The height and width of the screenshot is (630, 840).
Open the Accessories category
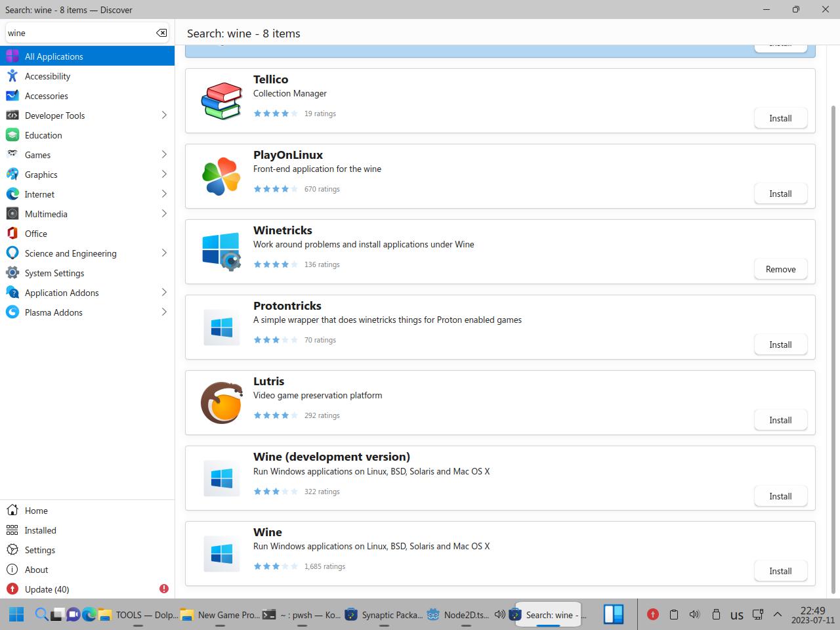pyautogui.click(x=87, y=96)
